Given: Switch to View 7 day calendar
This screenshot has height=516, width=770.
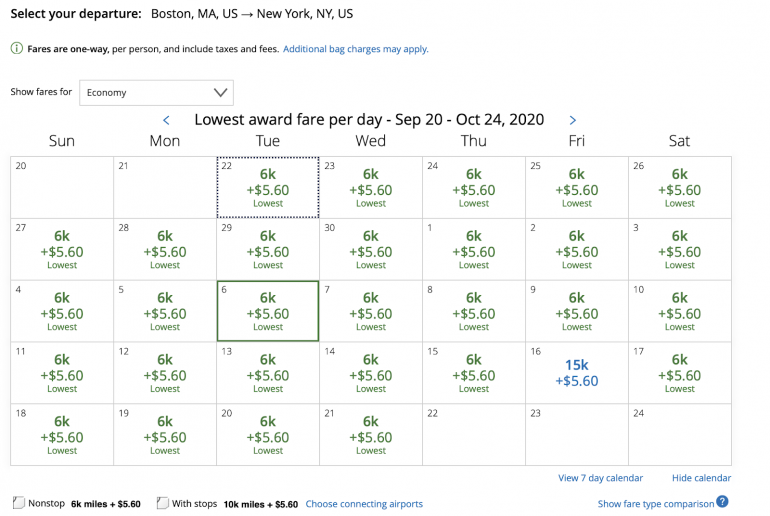Looking at the screenshot, I should (x=600, y=478).
